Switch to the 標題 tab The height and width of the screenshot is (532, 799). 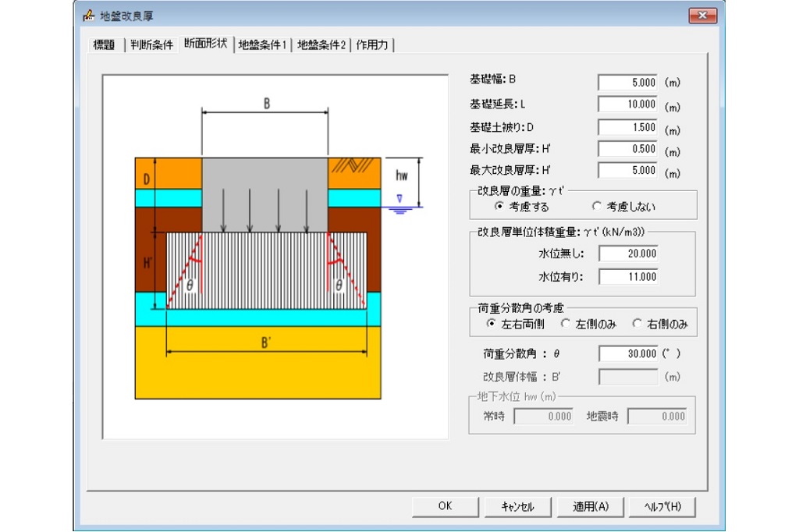tap(104, 44)
